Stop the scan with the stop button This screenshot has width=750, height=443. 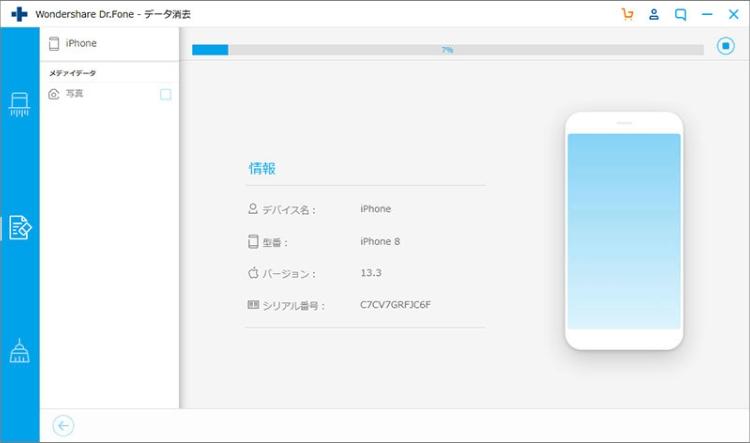[726, 47]
